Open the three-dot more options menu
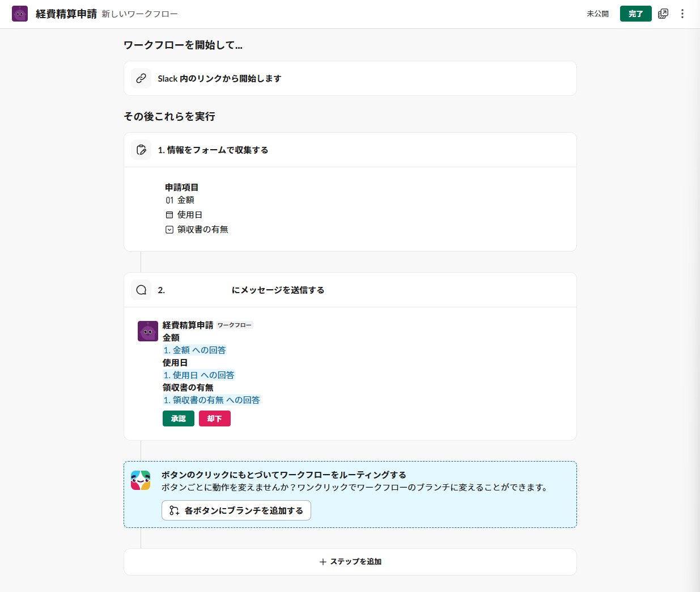 (x=682, y=14)
